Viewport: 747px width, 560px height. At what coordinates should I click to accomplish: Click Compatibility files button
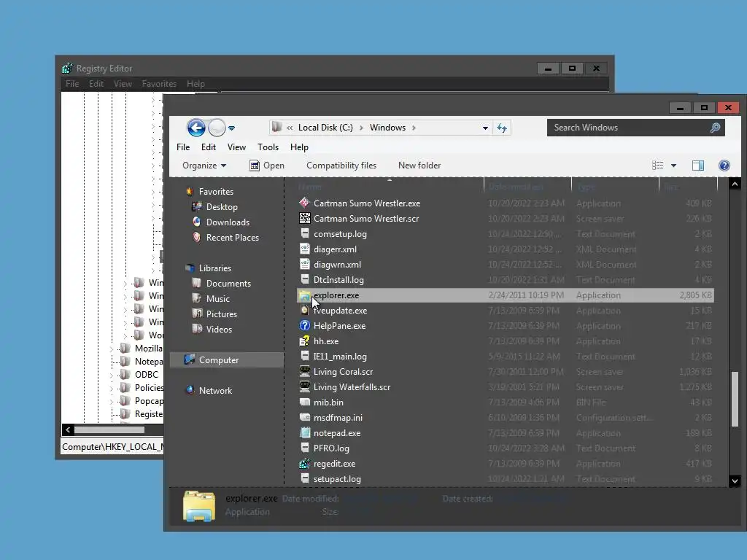(x=341, y=166)
